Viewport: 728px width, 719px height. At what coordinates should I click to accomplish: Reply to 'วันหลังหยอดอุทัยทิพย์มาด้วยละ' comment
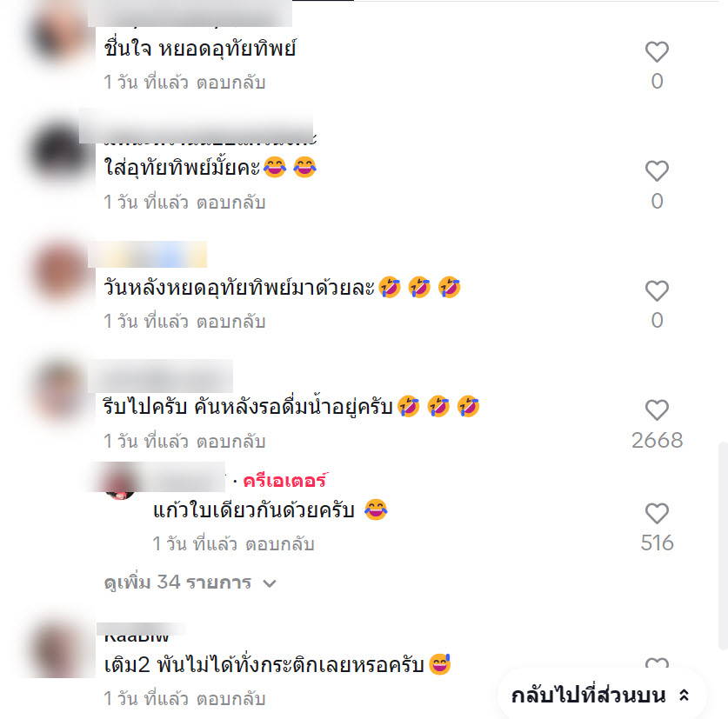click(230, 321)
